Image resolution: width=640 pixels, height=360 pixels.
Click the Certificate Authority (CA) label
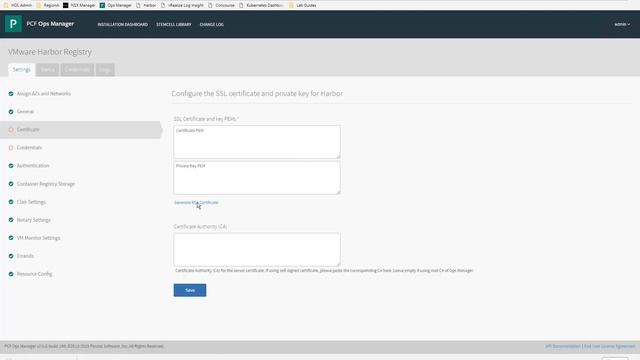tap(200, 227)
